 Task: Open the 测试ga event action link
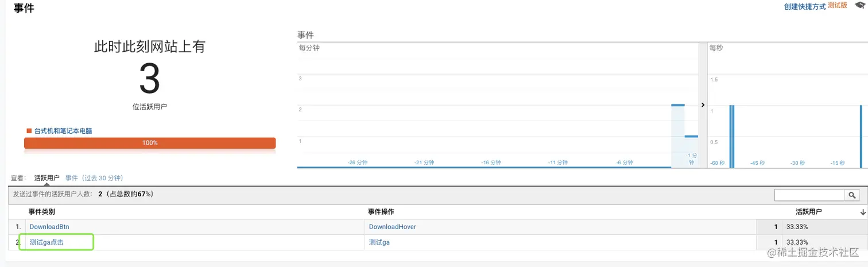point(379,242)
